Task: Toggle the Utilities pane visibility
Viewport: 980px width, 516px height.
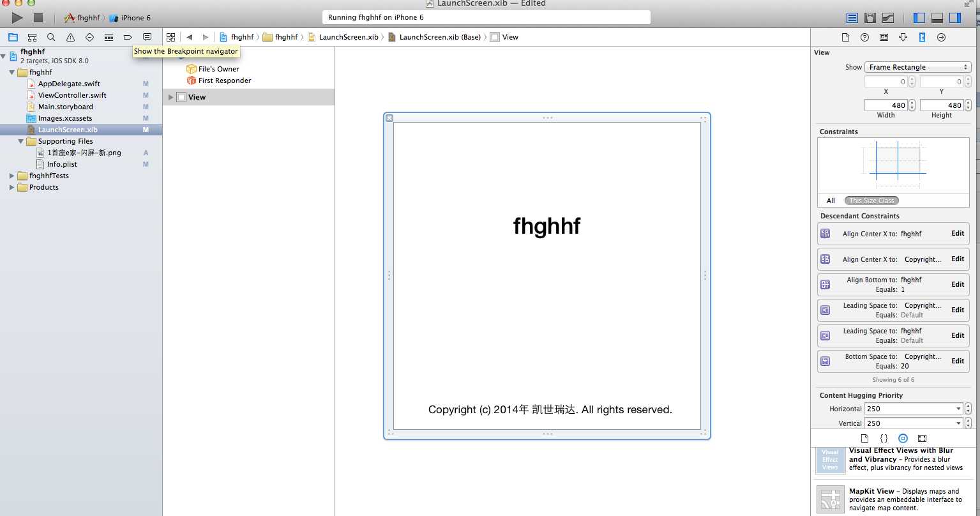Action: point(955,18)
